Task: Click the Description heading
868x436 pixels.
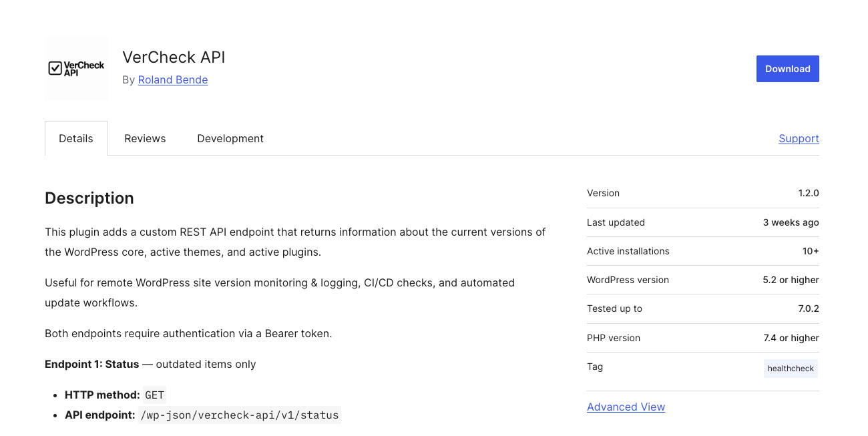Action: [x=89, y=198]
